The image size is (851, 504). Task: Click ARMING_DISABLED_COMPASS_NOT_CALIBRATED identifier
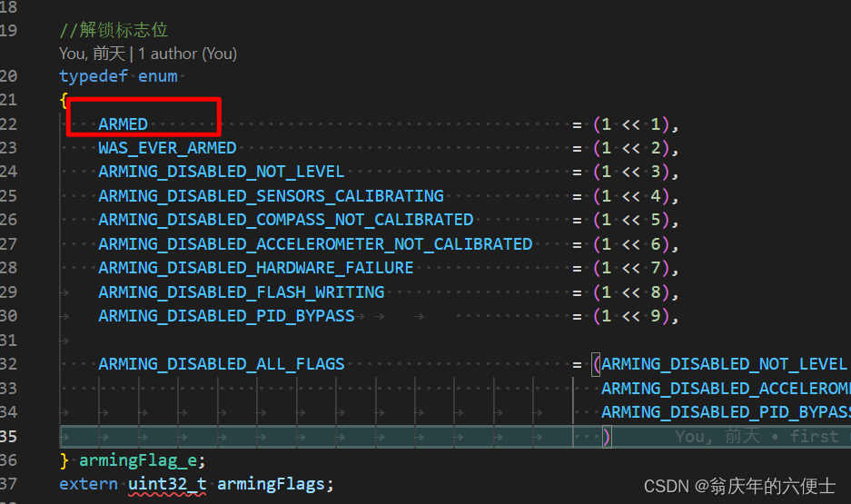(285, 220)
